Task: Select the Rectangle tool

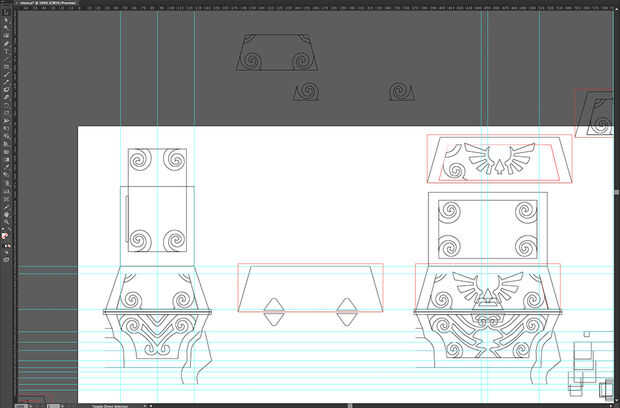Action: click(x=6, y=67)
